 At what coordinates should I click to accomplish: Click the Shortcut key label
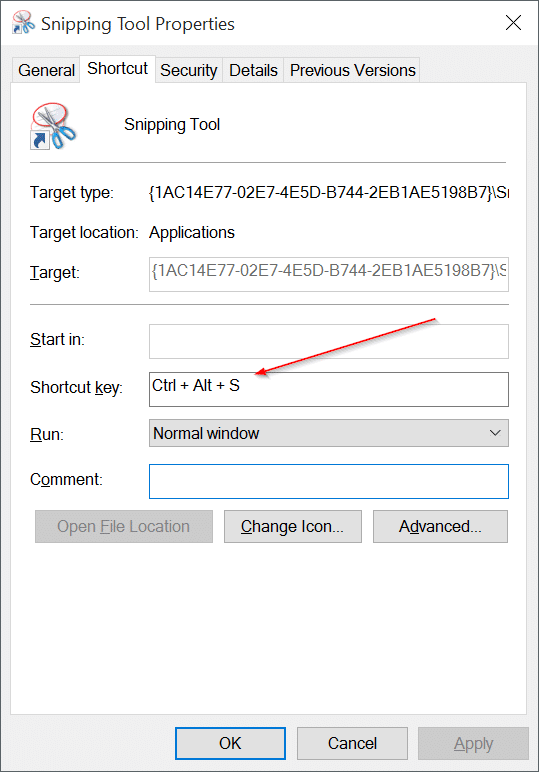coord(76,387)
